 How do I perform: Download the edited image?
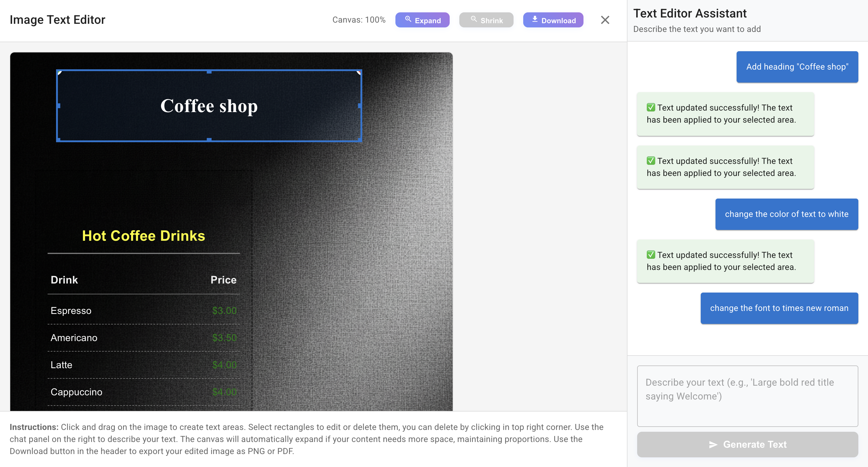click(x=553, y=20)
